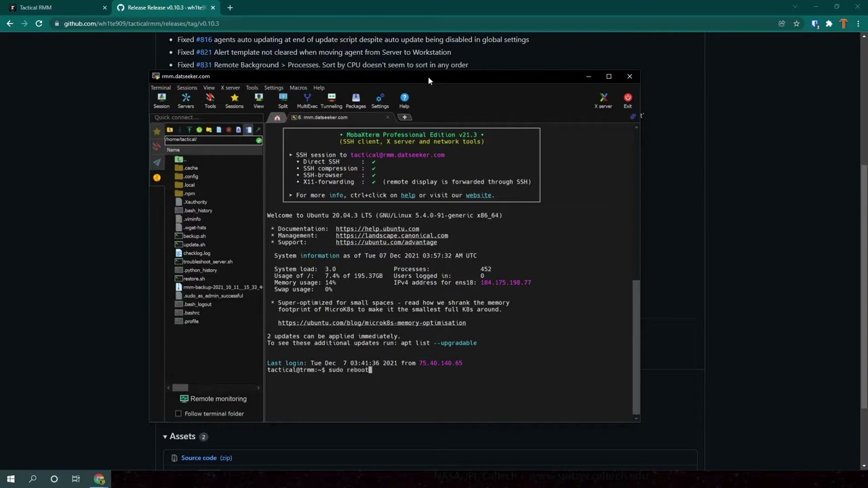Click the help link in terminal banner
Image resolution: width=868 pixels, height=488 pixels.
[x=408, y=195]
